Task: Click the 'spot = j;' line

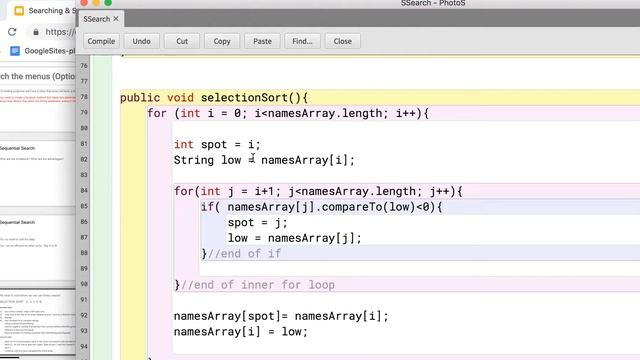Action: pyautogui.click(x=258, y=222)
